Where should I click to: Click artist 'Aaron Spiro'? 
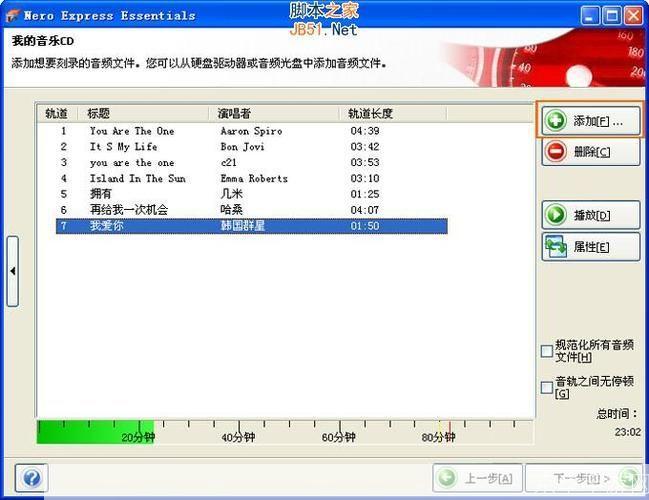[252, 131]
